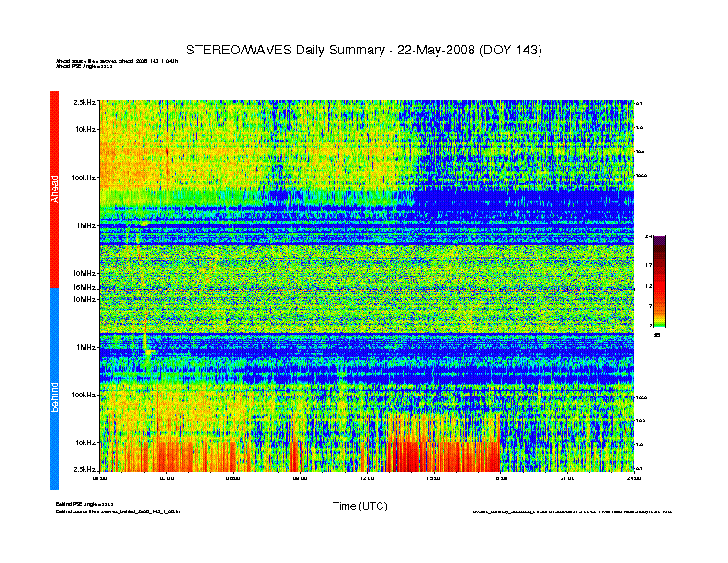This screenshot has height=563, width=728.
Task: Click the 10MHz label of Behind panel
Action: (x=85, y=299)
